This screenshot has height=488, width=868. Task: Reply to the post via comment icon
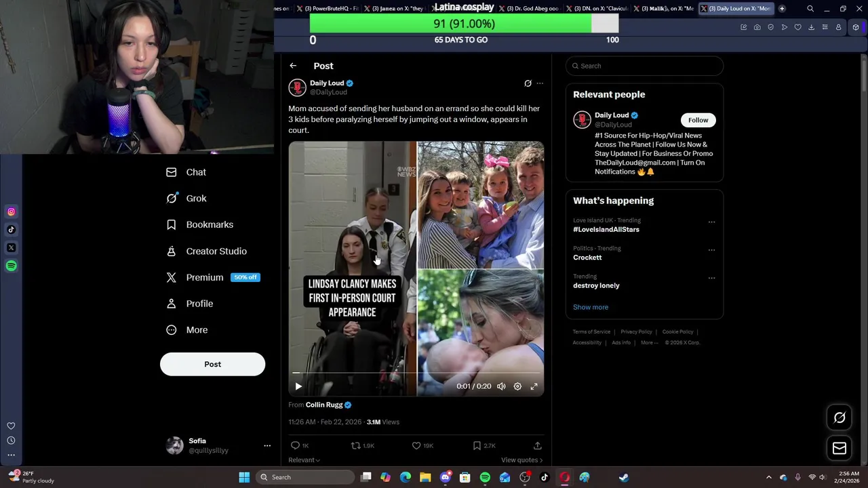point(295,445)
